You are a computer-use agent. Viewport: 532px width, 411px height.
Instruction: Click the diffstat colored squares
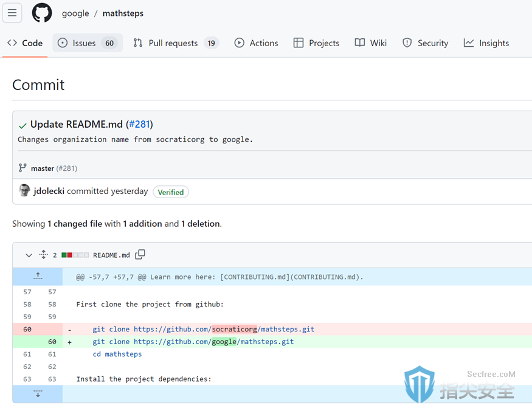75,255
